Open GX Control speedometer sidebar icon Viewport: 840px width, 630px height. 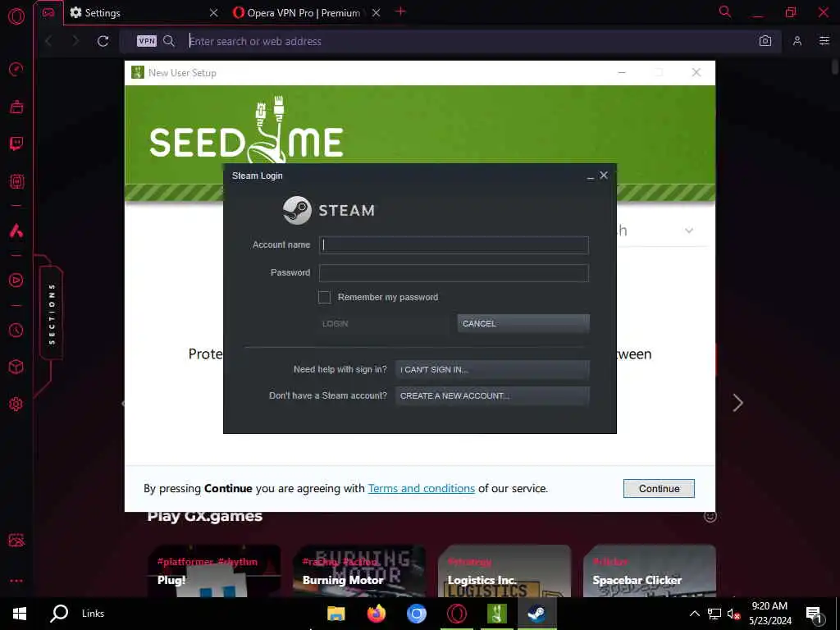[x=16, y=69]
